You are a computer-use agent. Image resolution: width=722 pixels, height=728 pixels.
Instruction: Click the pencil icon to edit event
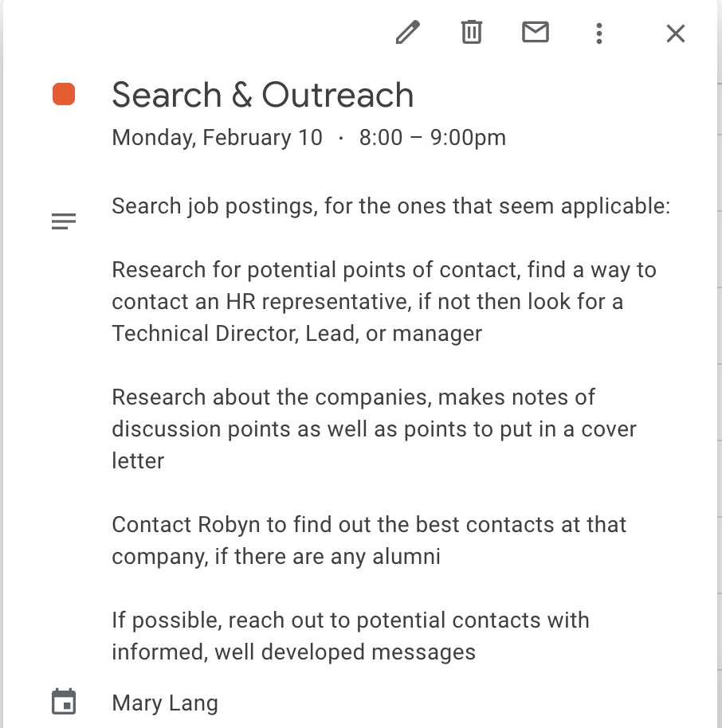tap(408, 33)
